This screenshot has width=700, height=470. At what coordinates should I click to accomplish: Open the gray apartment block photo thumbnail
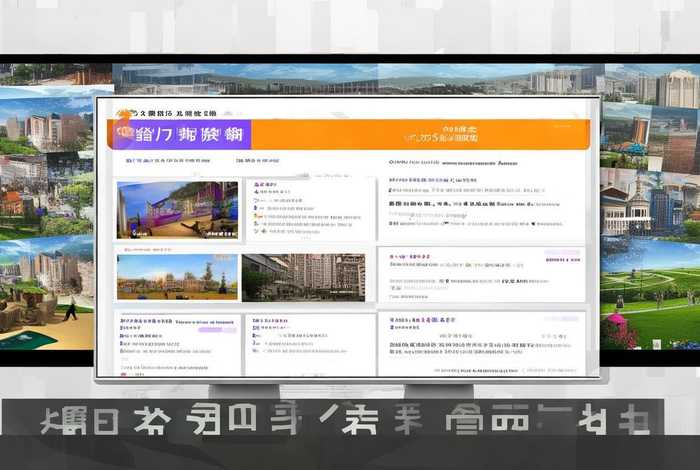[x=304, y=278]
